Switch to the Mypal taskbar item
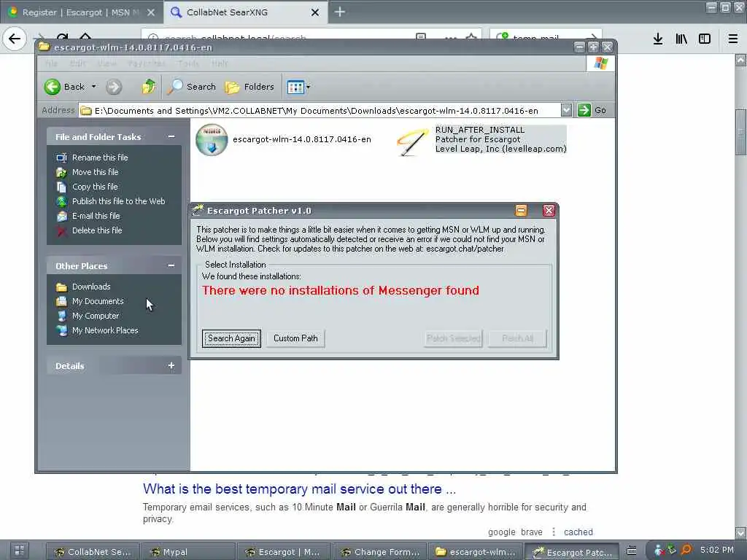Image resolution: width=747 pixels, height=560 pixels. [x=189, y=552]
